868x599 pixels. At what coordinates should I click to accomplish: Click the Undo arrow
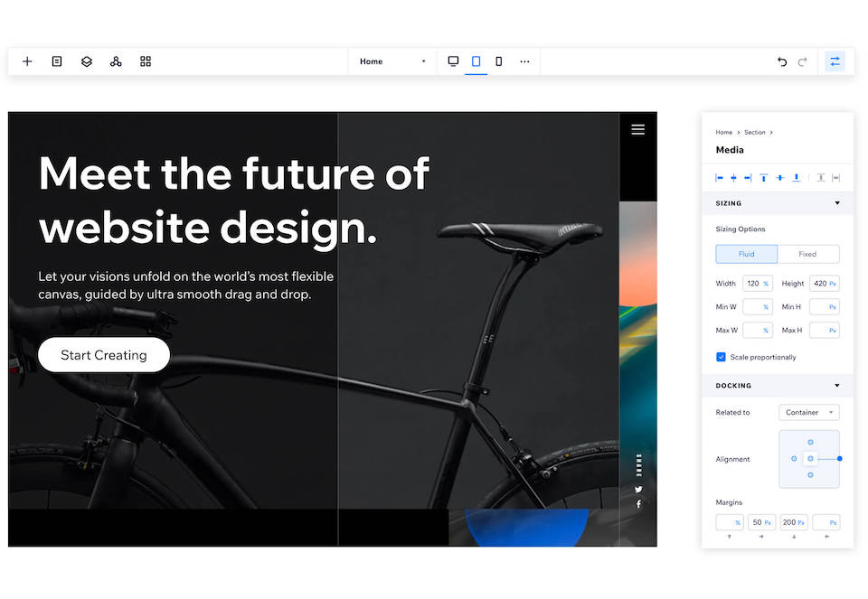coord(782,61)
